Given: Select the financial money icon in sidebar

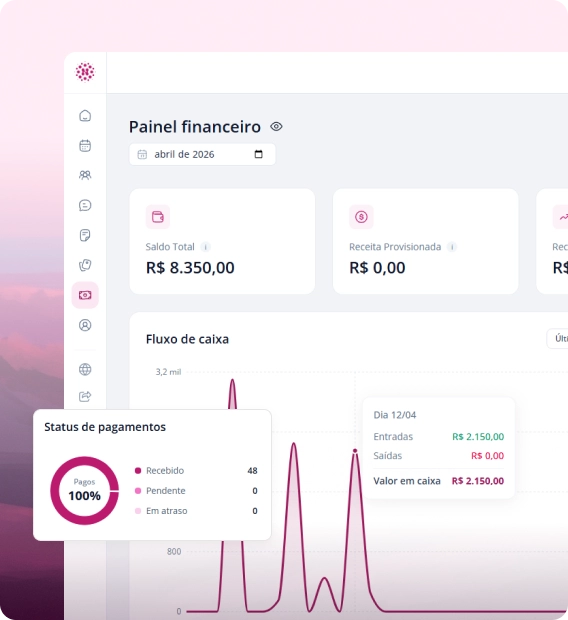Looking at the screenshot, I should point(85,295).
